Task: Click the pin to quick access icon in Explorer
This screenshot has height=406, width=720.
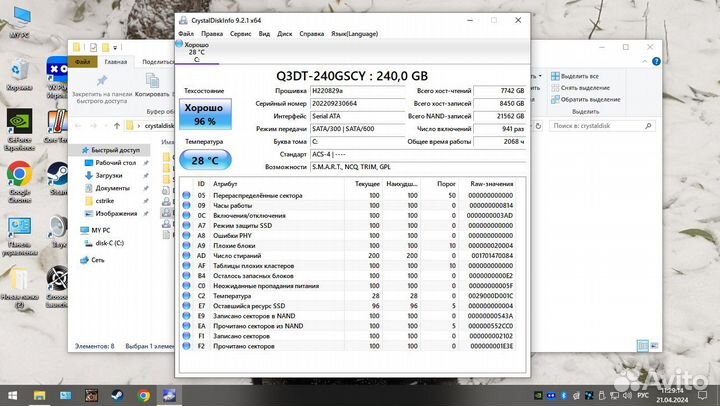Action: click(x=101, y=81)
